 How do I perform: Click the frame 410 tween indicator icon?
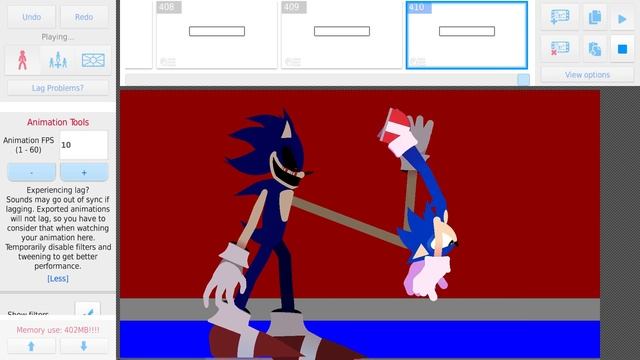pos(417,62)
